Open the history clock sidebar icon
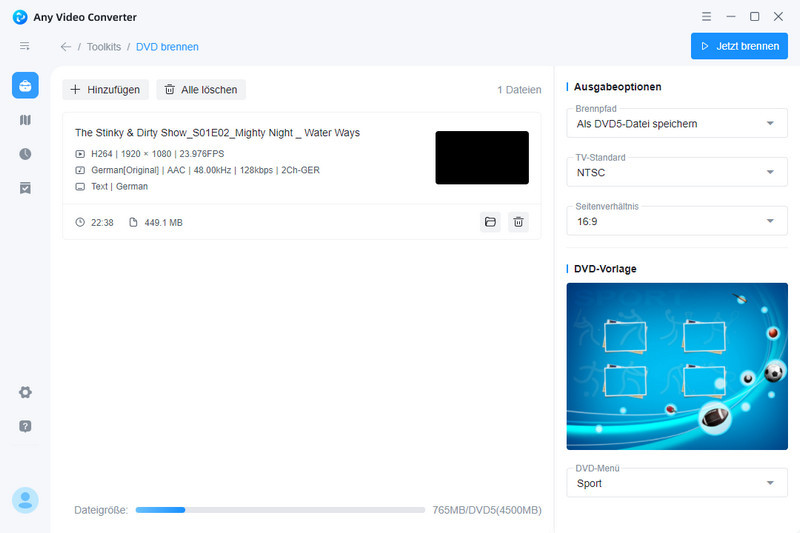 click(x=25, y=154)
